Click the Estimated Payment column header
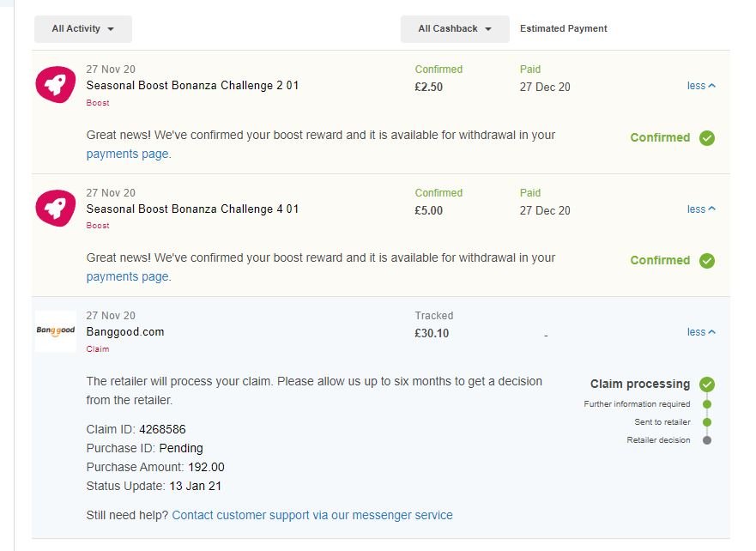 563,28
